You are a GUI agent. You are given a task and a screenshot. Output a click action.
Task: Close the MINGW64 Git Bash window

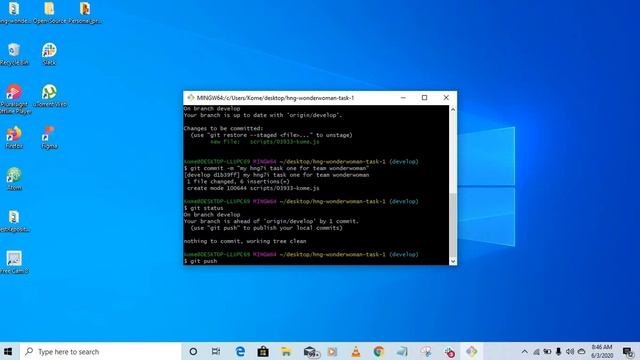(446, 98)
